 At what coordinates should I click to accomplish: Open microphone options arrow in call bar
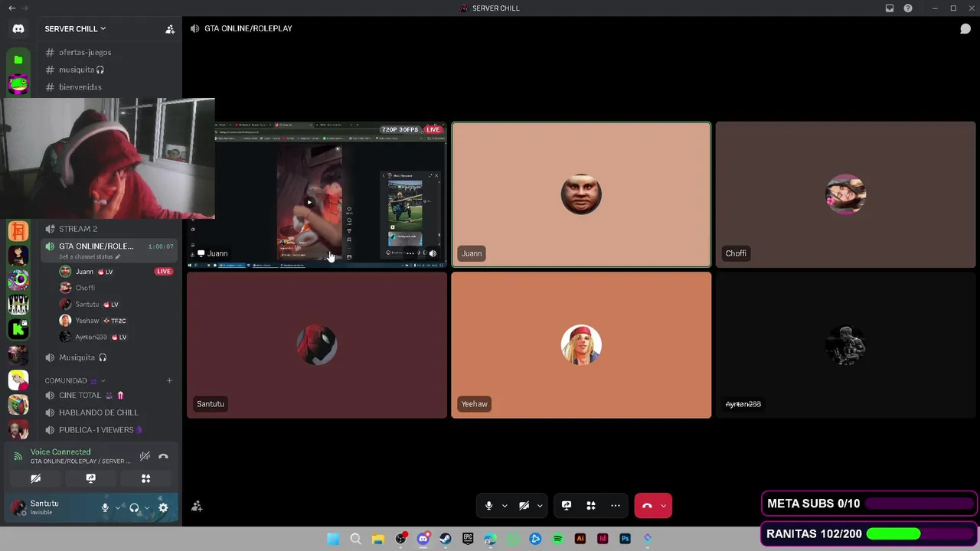tap(505, 506)
